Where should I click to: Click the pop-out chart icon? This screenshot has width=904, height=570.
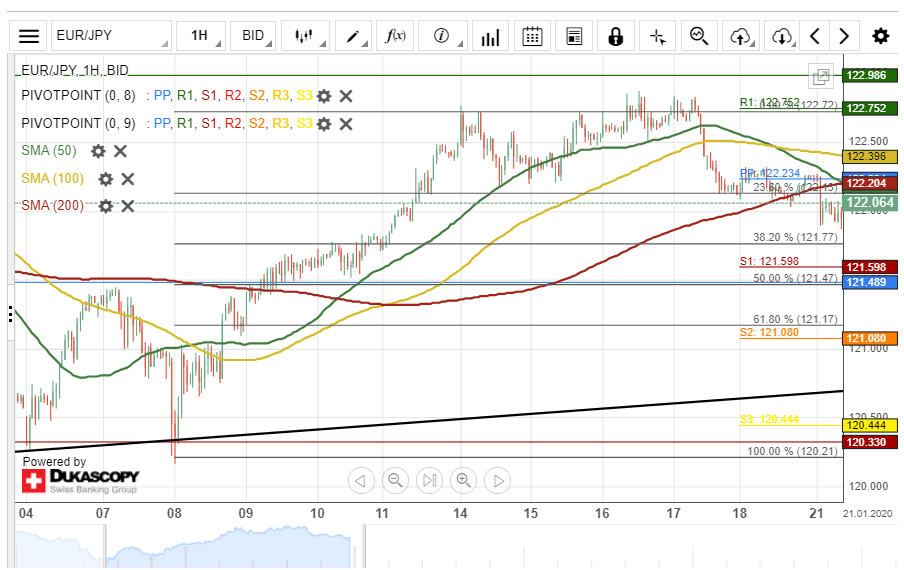[820, 76]
